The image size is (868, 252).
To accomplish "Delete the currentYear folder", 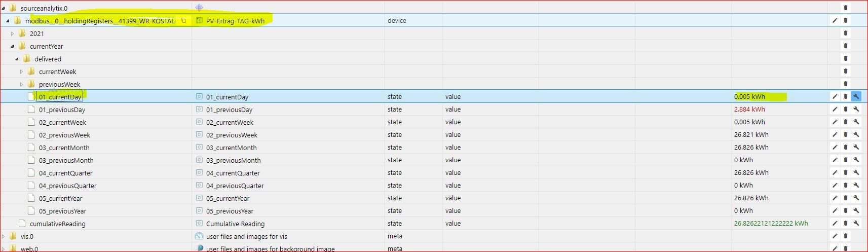I will pyautogui.click(x=845, y=46).
